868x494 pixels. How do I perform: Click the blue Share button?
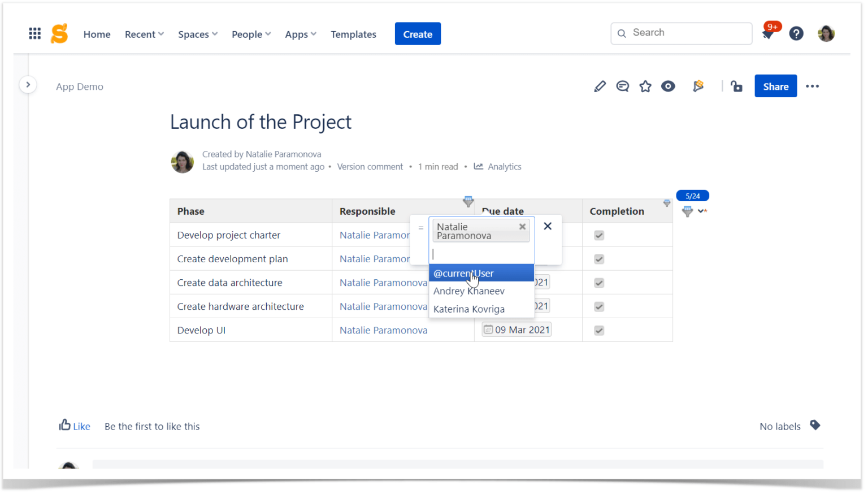pos(775,86)
